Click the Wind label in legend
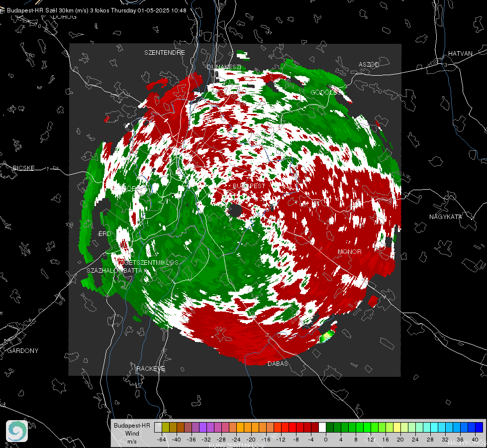Viewport: 487px width, 448px height. point(132,434)
